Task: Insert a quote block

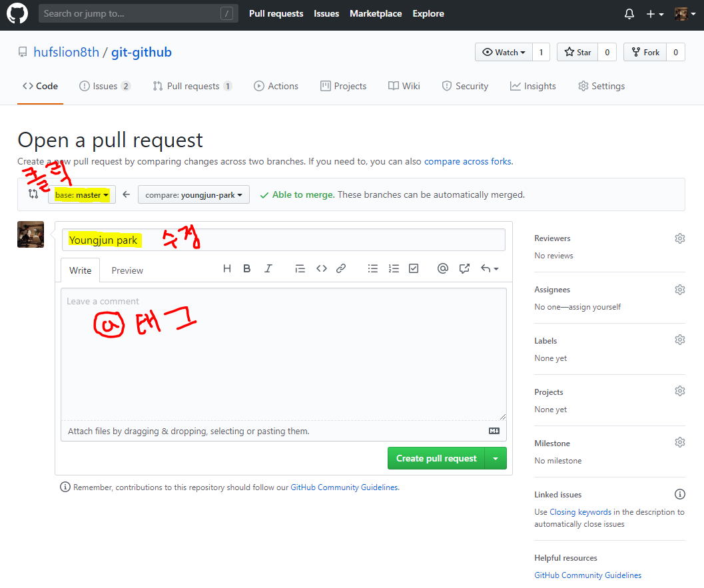Action: tap(300, 268)
